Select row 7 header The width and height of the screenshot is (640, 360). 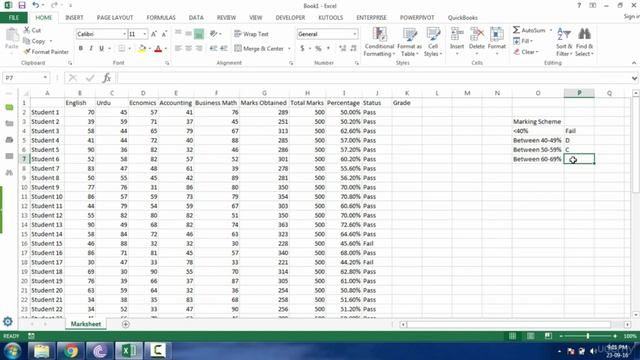(24, 159)
